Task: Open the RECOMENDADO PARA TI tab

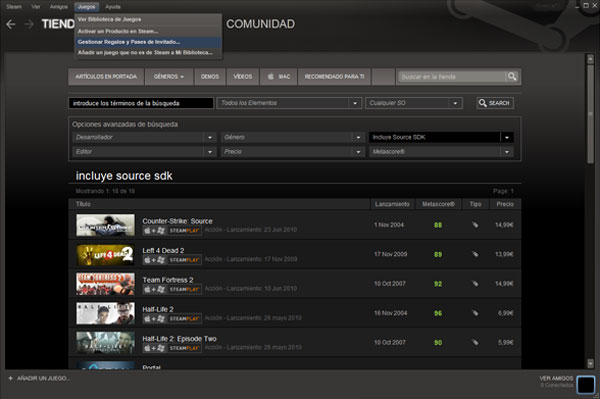Action: tap(334, 77)
